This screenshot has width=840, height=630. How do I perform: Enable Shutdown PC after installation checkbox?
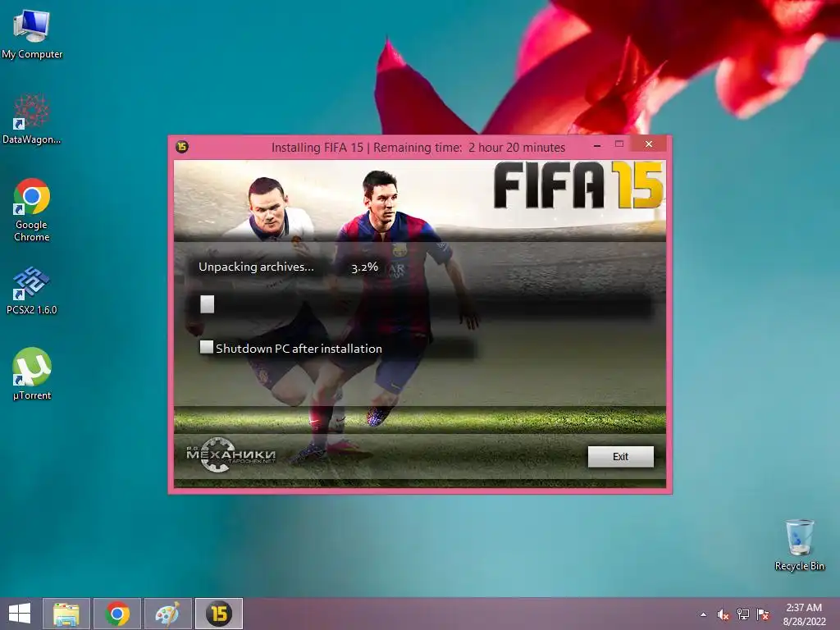[x=206, y=348]
